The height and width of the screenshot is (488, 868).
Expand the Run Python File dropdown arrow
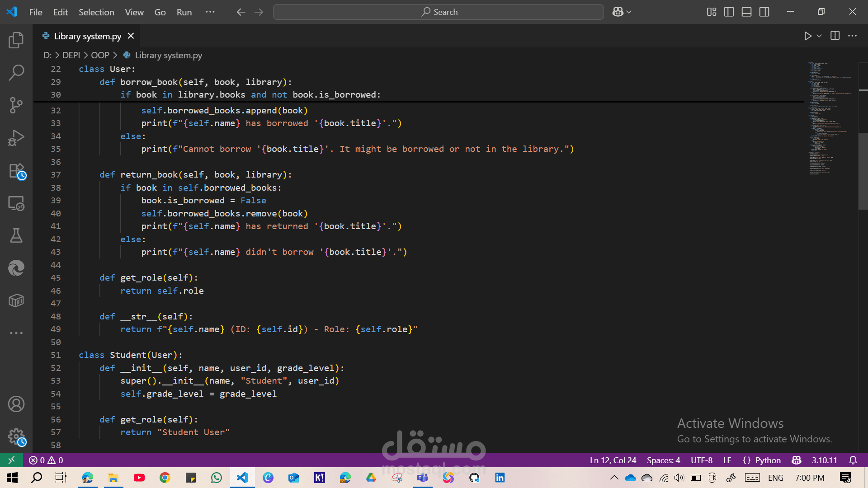click(819, 36)
